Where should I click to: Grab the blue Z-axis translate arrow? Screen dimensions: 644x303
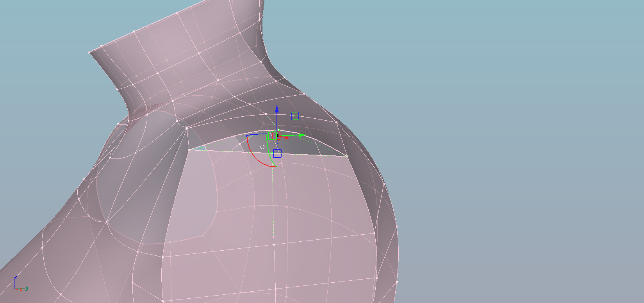click(x=277, y=109)
